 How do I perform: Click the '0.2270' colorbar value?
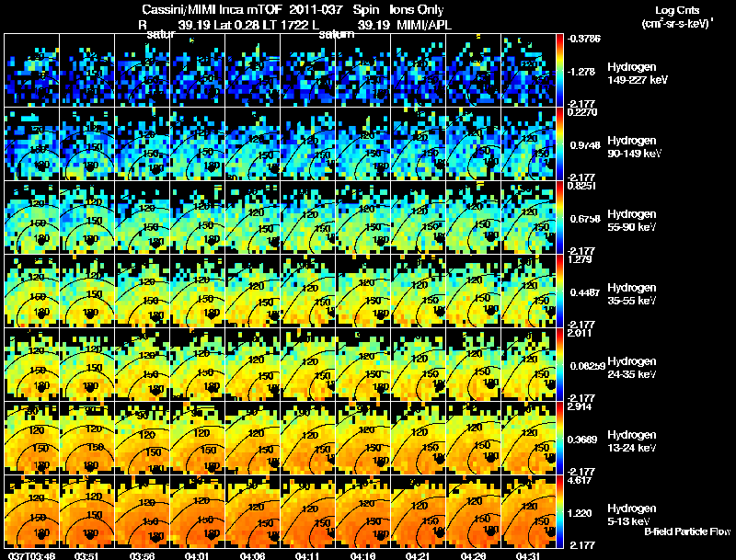click(582, 112)
